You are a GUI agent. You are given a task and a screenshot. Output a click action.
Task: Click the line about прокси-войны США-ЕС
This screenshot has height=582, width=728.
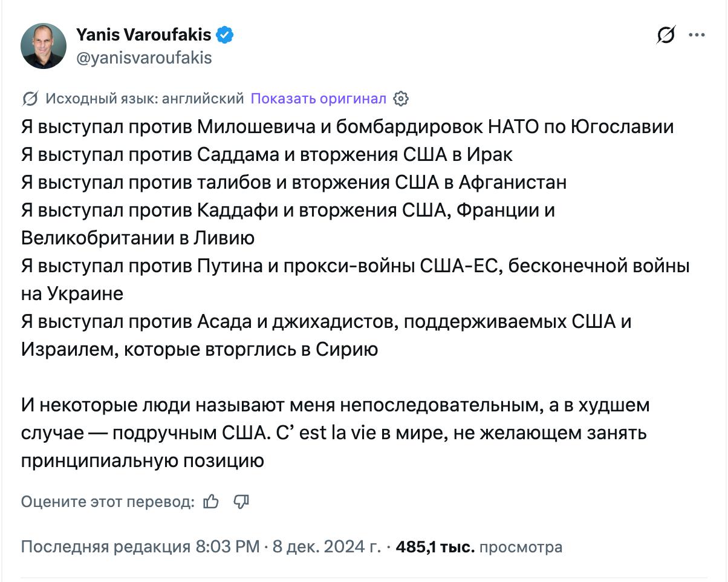click(355, 266)
